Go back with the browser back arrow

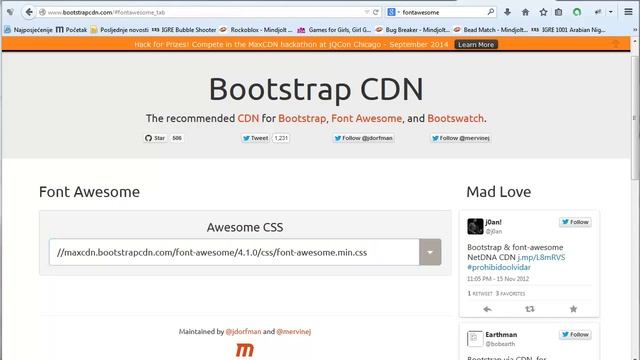coord(29,12)
